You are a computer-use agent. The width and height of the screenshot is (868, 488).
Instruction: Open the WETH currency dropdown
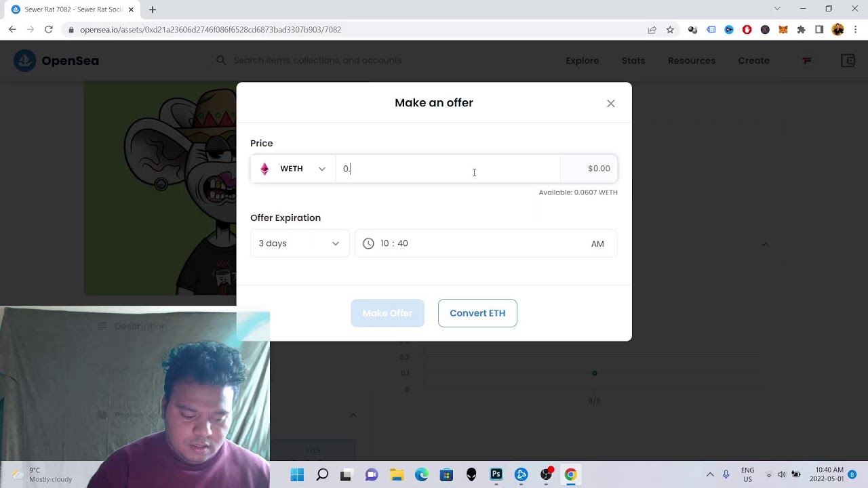point(293,169)
